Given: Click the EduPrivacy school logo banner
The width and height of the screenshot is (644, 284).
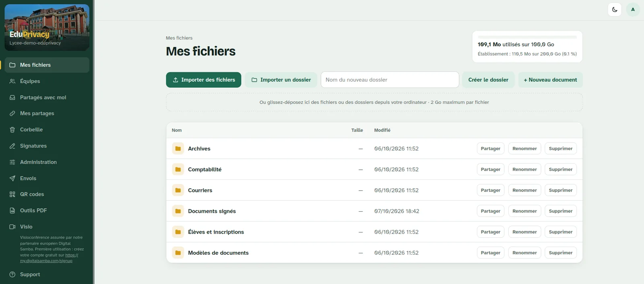Looking at the screenshot, I should (47, 27).
